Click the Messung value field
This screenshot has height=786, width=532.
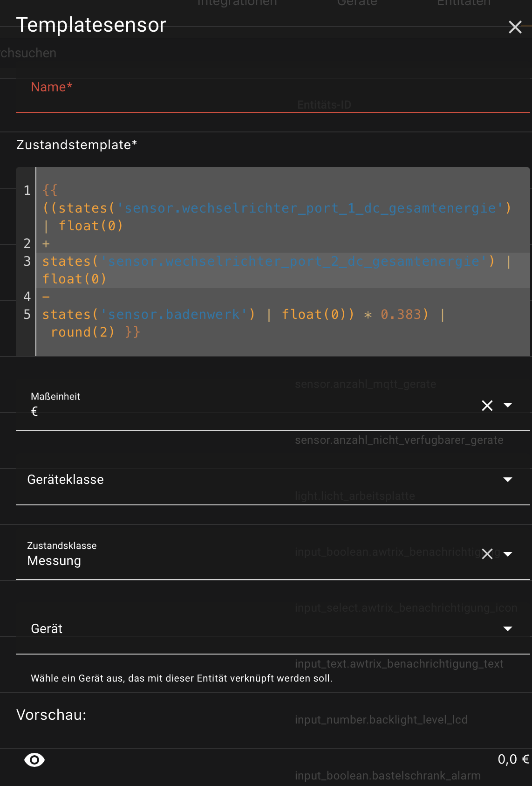(x=54, y=561)
